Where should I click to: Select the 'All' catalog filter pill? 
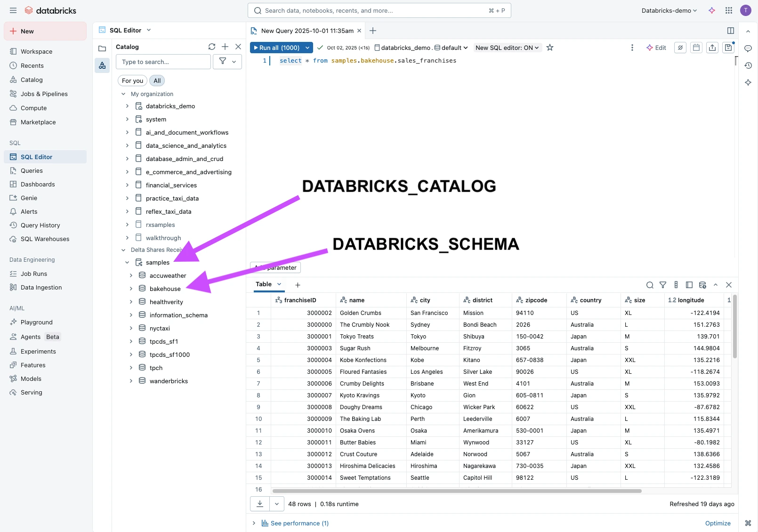tap(157, 81)
